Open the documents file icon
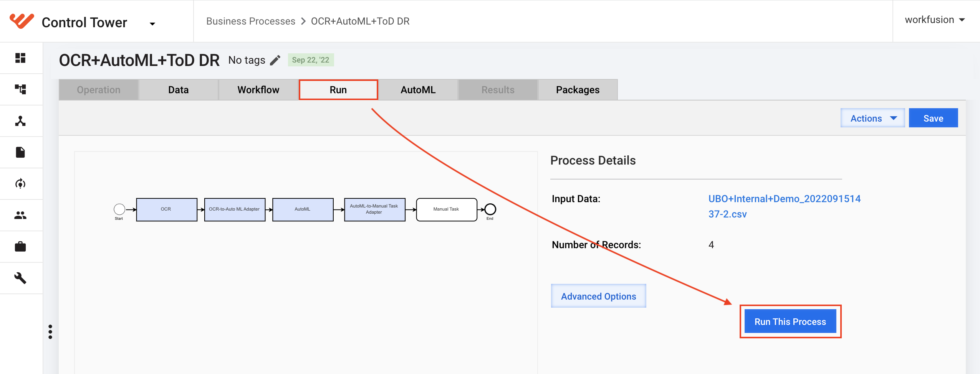 coord(20,152)
